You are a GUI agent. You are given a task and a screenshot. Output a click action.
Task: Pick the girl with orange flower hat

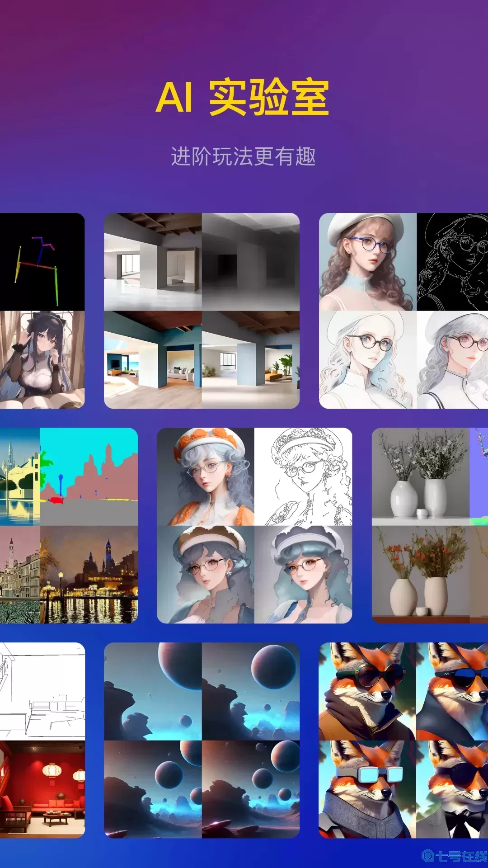tap(206, 476)
